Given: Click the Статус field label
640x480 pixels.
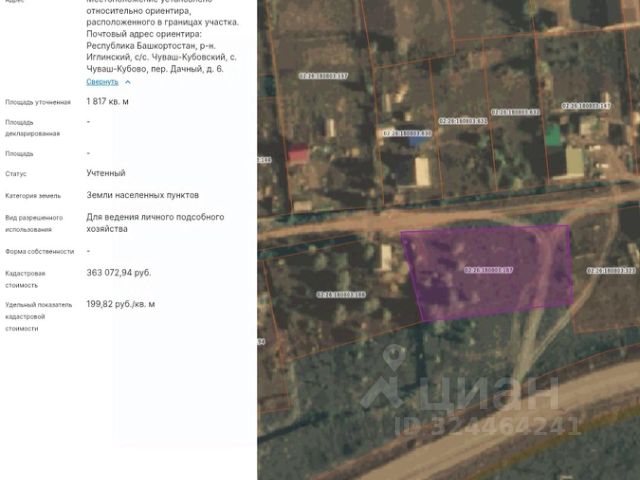Looking at the screenshot, I should (x=16, y=174).
